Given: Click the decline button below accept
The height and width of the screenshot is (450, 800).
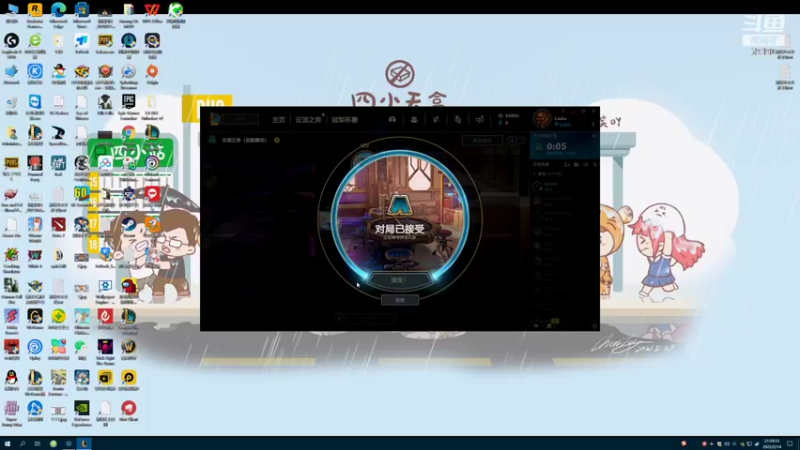Looking at the screenshot, I should 399,300.
